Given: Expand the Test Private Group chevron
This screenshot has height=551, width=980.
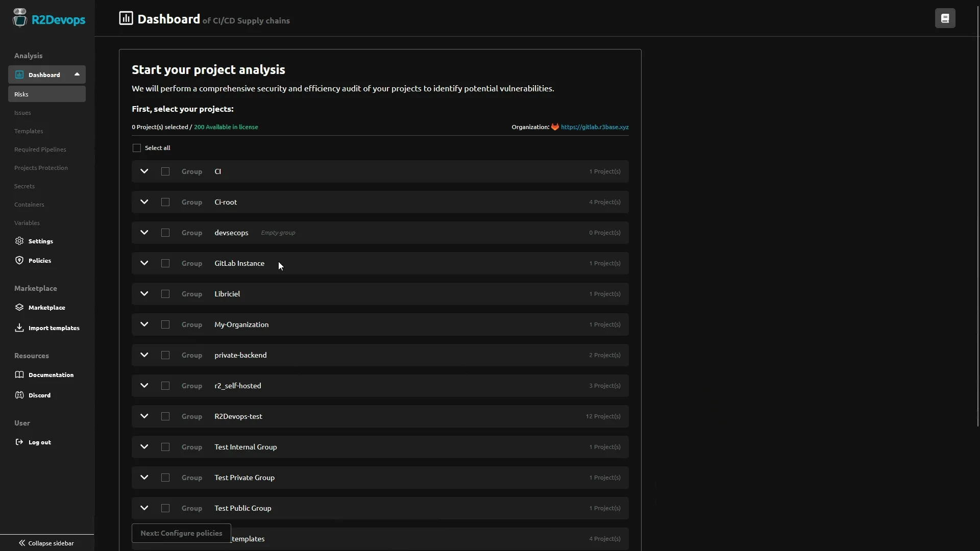Looking at the screenshot, I should (x=144, y=478).
